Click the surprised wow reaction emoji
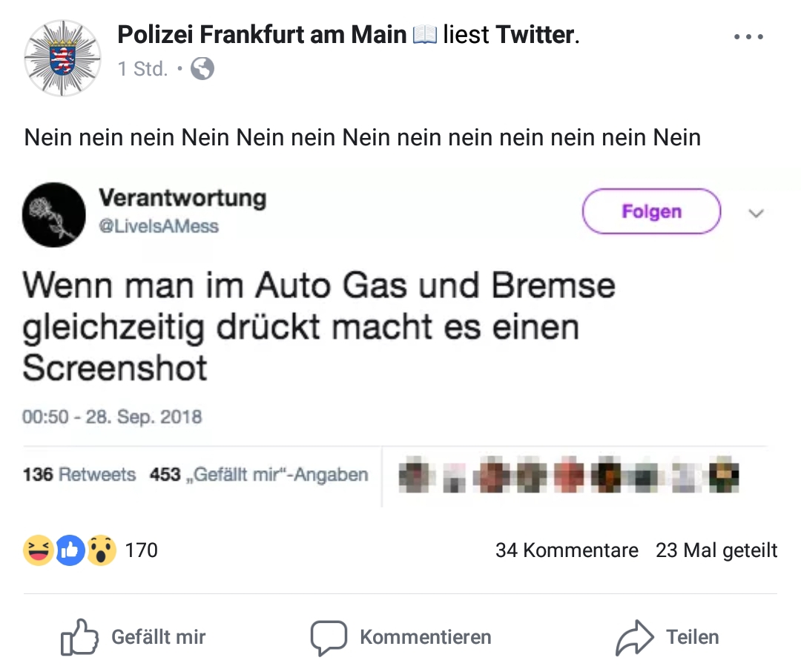 pyautogui.click(x=102, y=550)
